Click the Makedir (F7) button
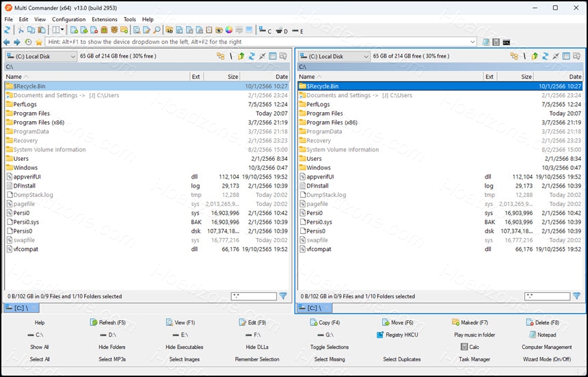Viewport: 588px width, 377px height. tap(470, 322)
